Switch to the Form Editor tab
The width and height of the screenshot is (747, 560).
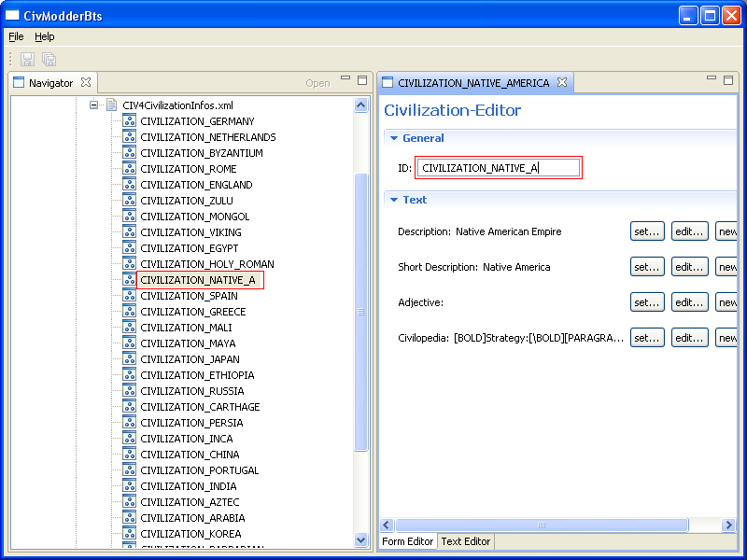click(408, 541)
